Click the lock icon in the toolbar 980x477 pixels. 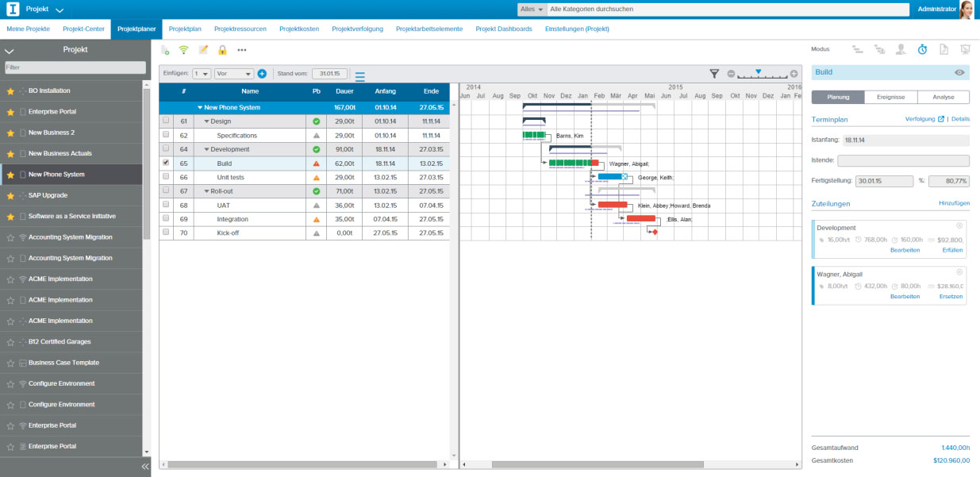tap(222, 50)
